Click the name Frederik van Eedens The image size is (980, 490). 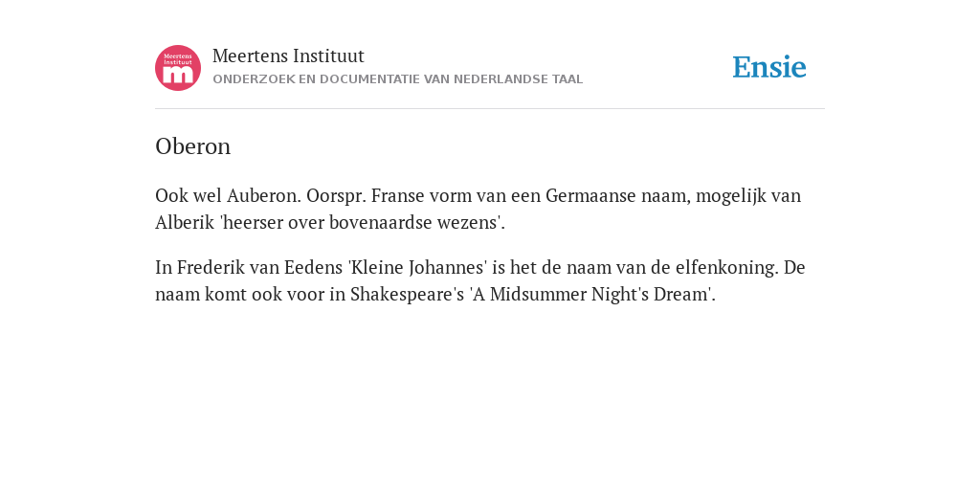click(x=259, y=268)
